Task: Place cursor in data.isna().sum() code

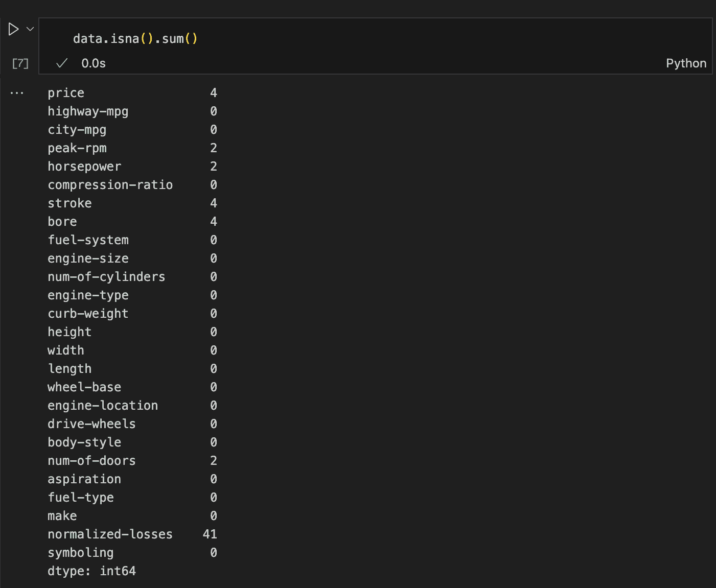Action: coord(135,38)
